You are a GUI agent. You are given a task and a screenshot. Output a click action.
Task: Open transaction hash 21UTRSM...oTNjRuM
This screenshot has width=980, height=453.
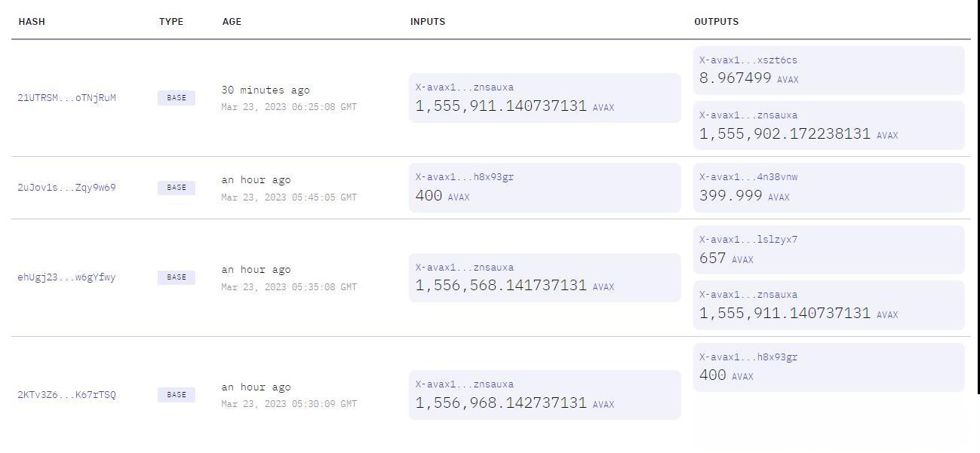coord(67,98)
